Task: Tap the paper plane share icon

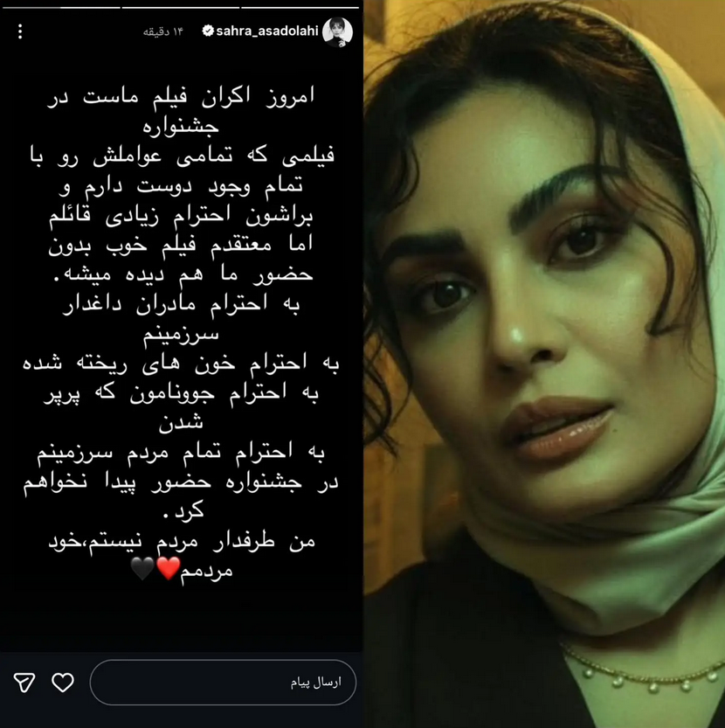Action: (24, 683)
